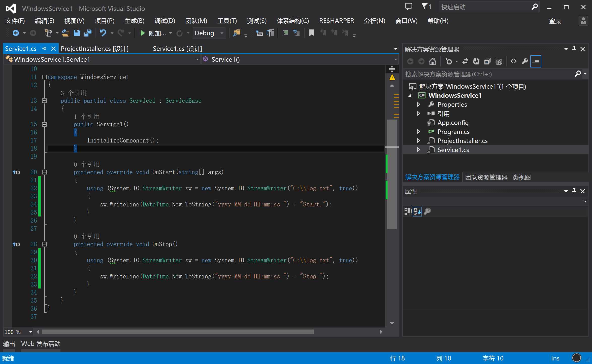The height and width of the screenshot is (364, 592).
Task: Click the 登录 sign-in link
Action: coord(555,21)
